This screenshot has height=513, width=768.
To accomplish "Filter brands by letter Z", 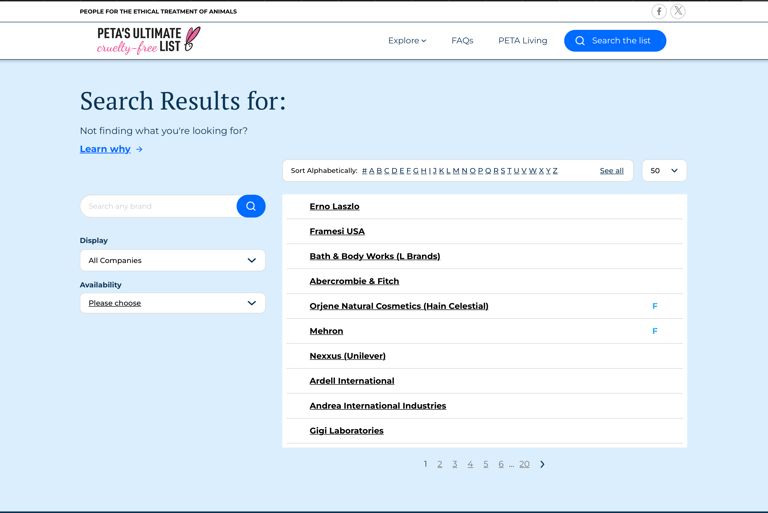I will pos(555,171).
